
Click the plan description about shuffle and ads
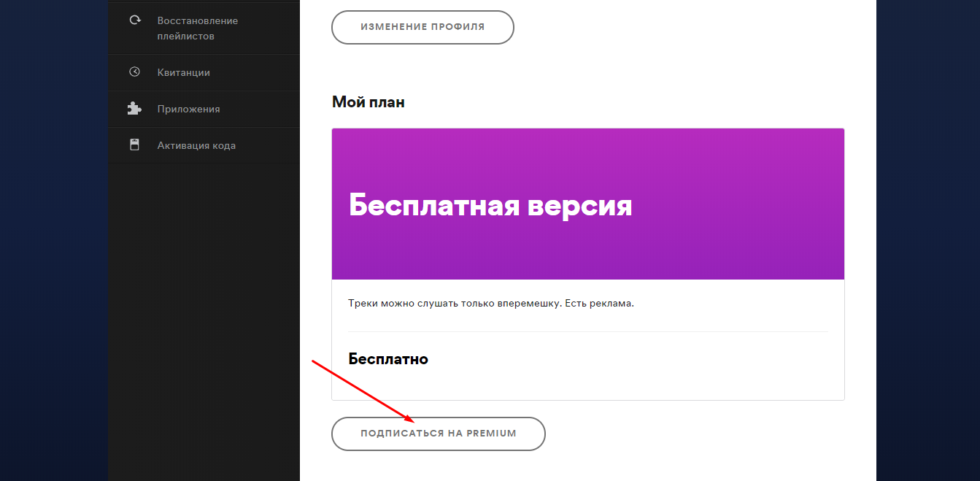(491, 303)
